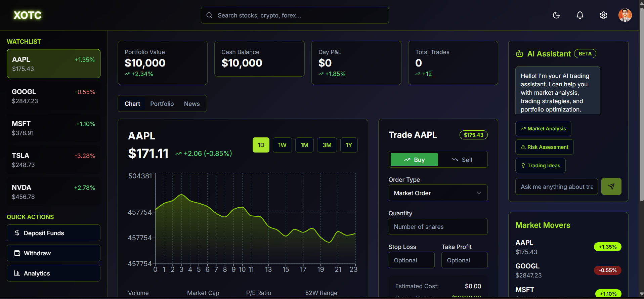This screenshot has width=644, height=299.
Task: Click the AAPL price chart area
Action: 255,218
